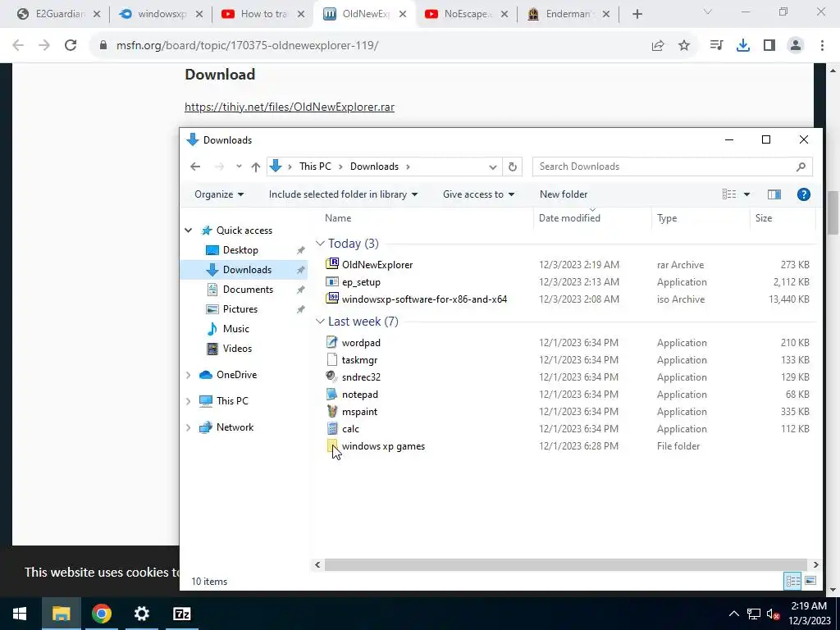Select the mspaint application icon

332,412
